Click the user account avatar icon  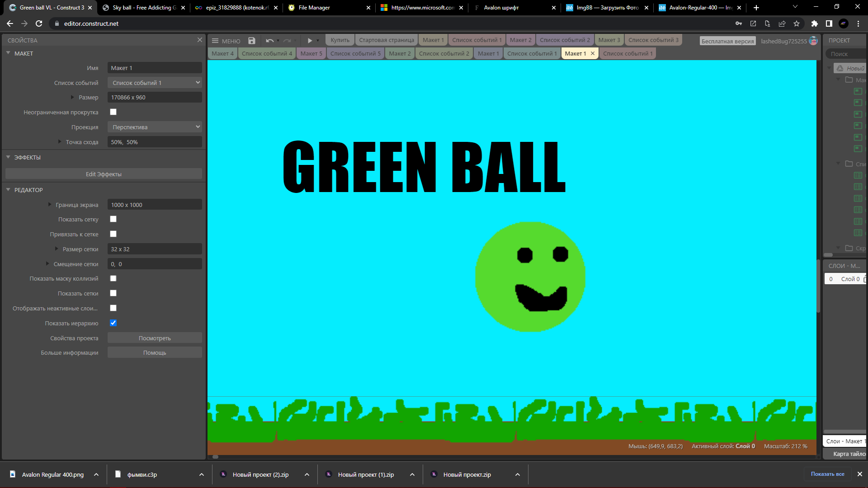(813, 41)
